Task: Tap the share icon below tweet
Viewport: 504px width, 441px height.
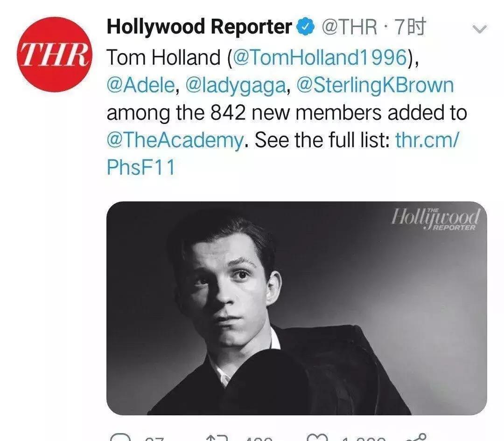Action: click(416, 437)
